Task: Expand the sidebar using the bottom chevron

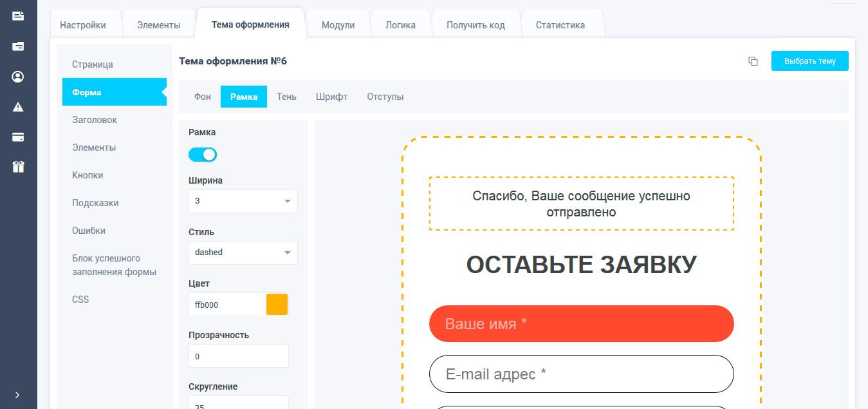Action: [x=17, y=395]
